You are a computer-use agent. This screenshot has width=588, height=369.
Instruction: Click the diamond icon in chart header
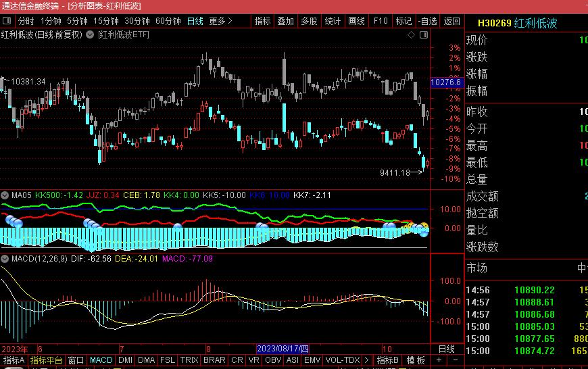click(412, 35)
